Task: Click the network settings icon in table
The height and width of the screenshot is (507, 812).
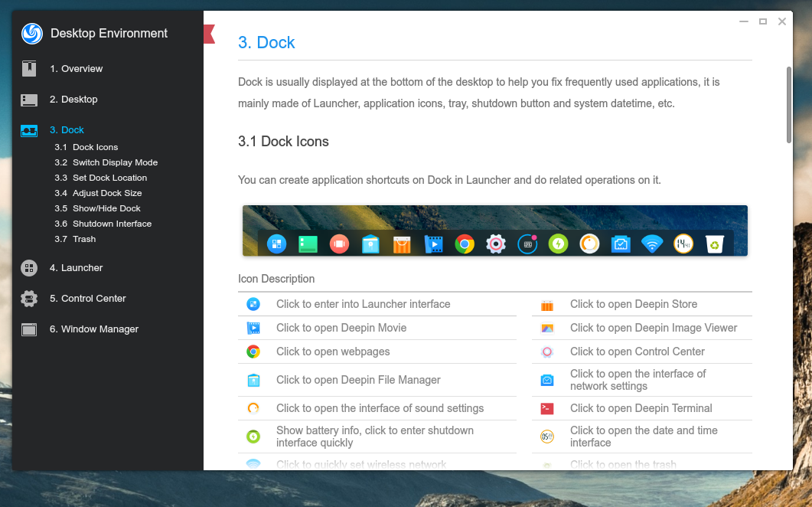Action: [x=547, y=381]
